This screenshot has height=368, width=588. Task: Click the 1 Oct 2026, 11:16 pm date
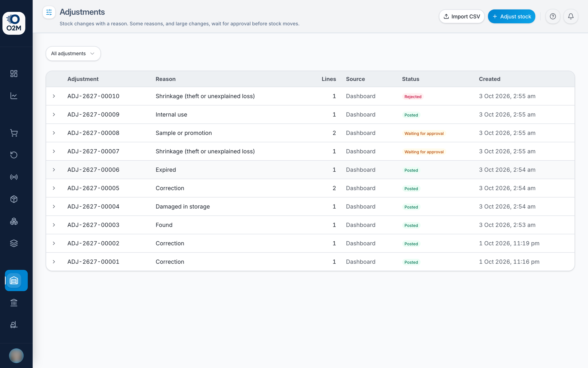pyautogui.click(x=509, y=262)
